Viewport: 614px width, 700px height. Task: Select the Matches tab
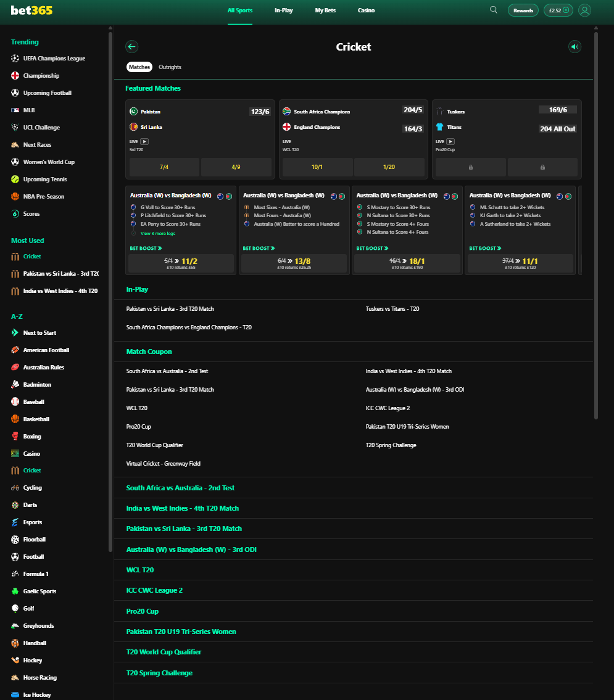[x=139, y=67]
